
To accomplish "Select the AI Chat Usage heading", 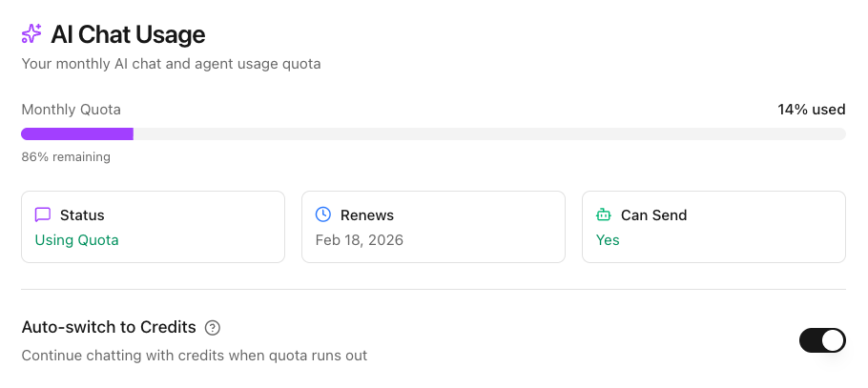I will tap(128, 35).
